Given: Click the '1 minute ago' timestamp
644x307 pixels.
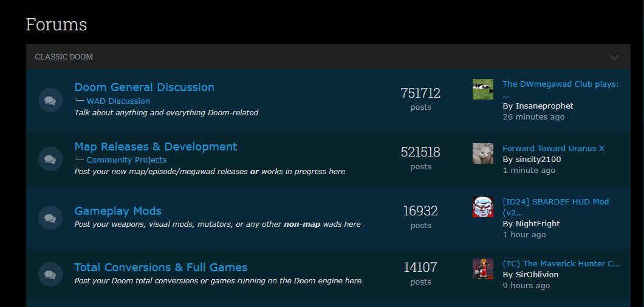Looking at the screenshot, I should 529,170.
